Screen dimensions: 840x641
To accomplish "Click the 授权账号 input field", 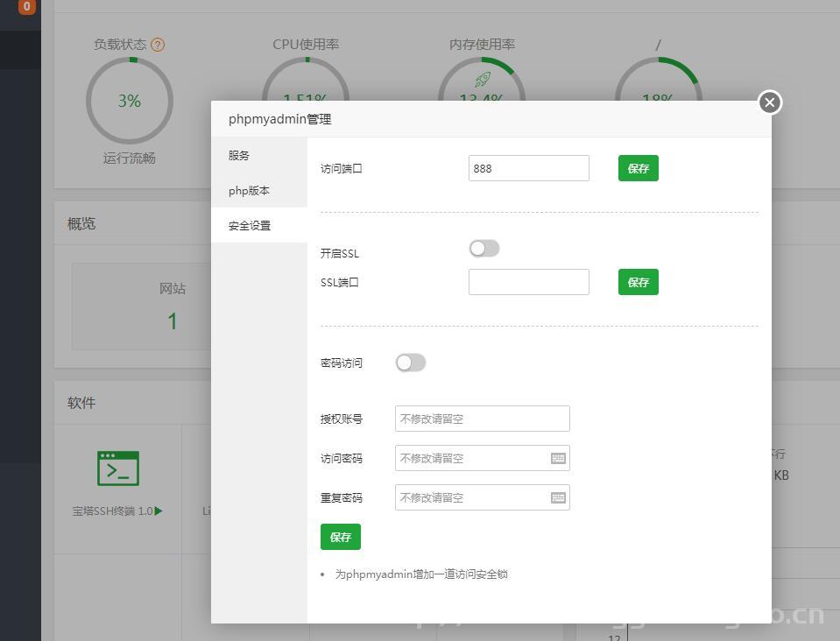I will 482,418.
